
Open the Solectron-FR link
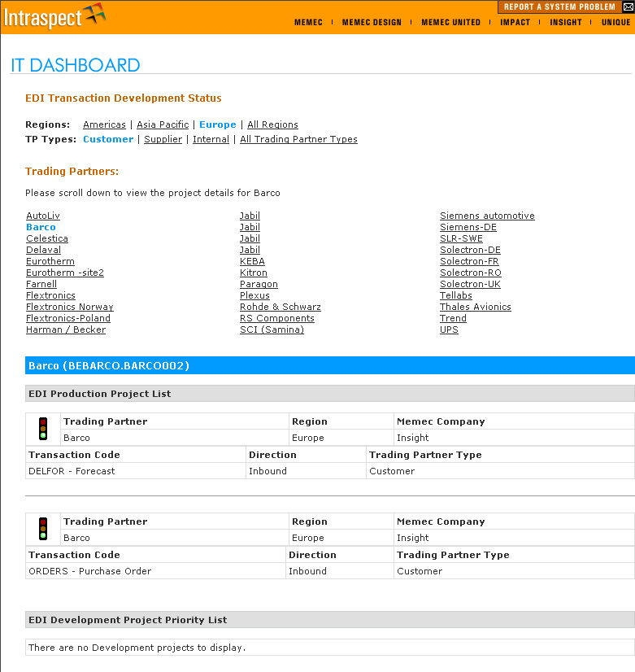[469, 261]
